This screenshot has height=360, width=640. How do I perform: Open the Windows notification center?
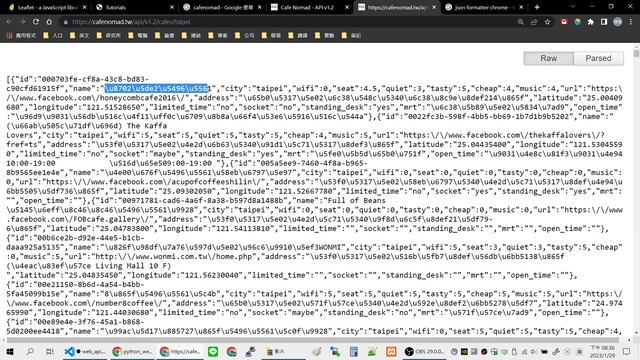pyautogui.click(x=627, y=351)
